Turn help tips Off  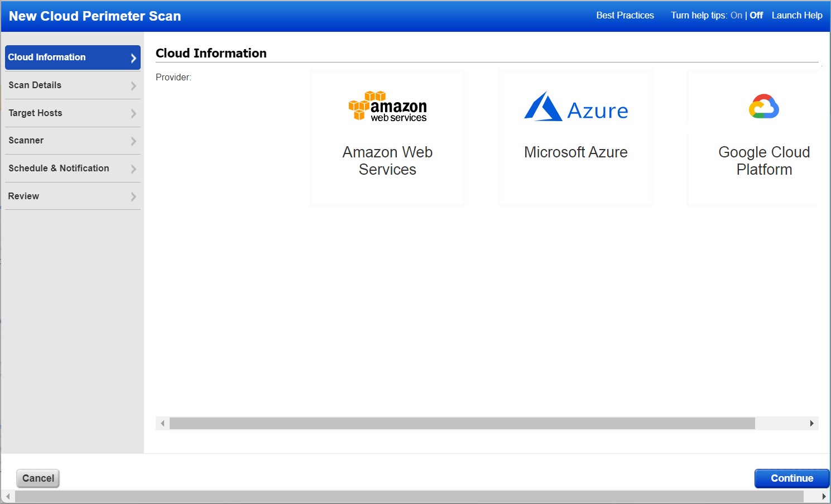coord(756,16)
